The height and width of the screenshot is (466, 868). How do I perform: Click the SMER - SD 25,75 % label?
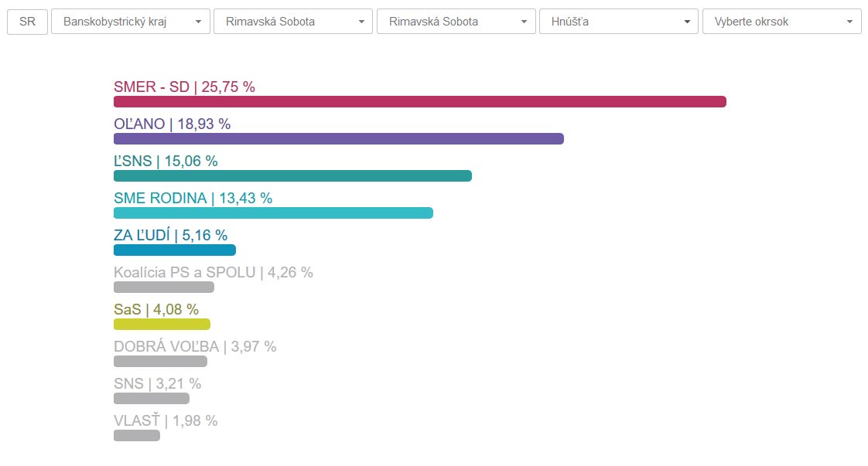pos(184,87)
